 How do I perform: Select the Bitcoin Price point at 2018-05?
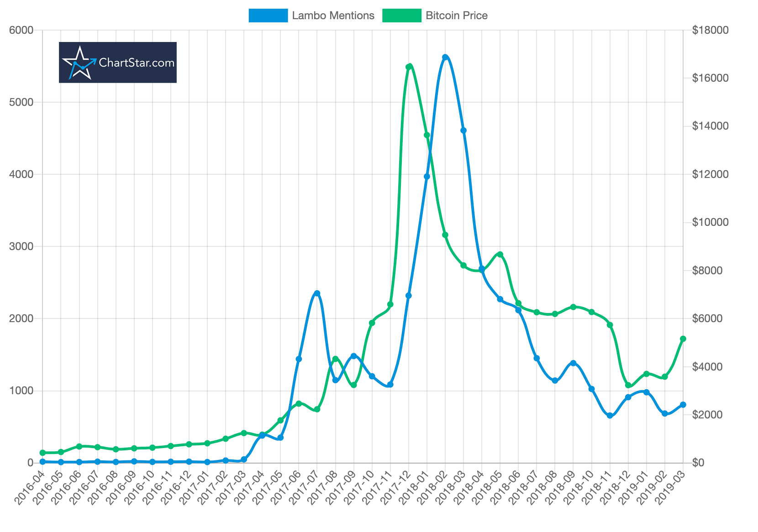point(500,255)
